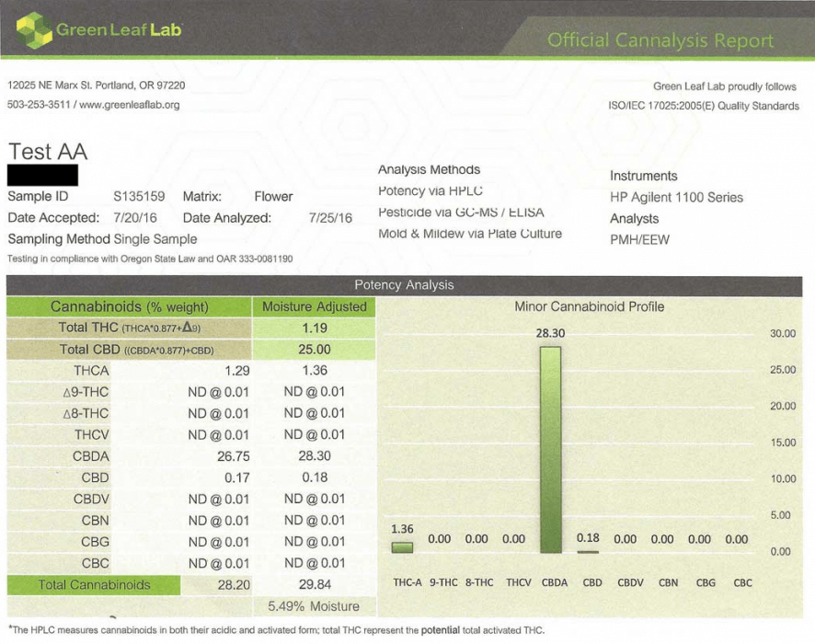Click the CBD moisture adjusted value 0.18 in table

pos(315,477)
